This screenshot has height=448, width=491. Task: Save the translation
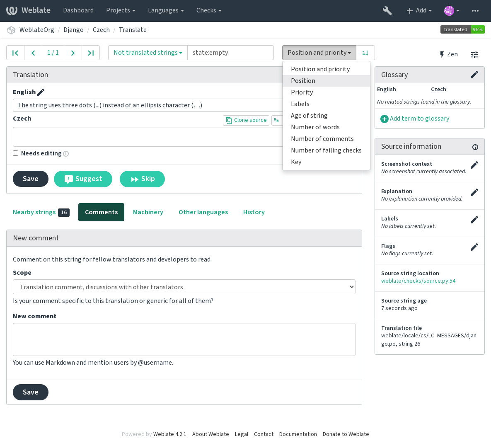pyautogui.click(x=30, y=179)
